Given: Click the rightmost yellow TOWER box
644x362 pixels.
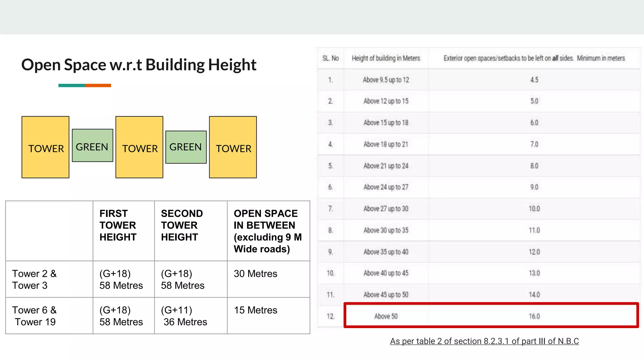Looking at the screenshot, I should [x=233, y=147].
